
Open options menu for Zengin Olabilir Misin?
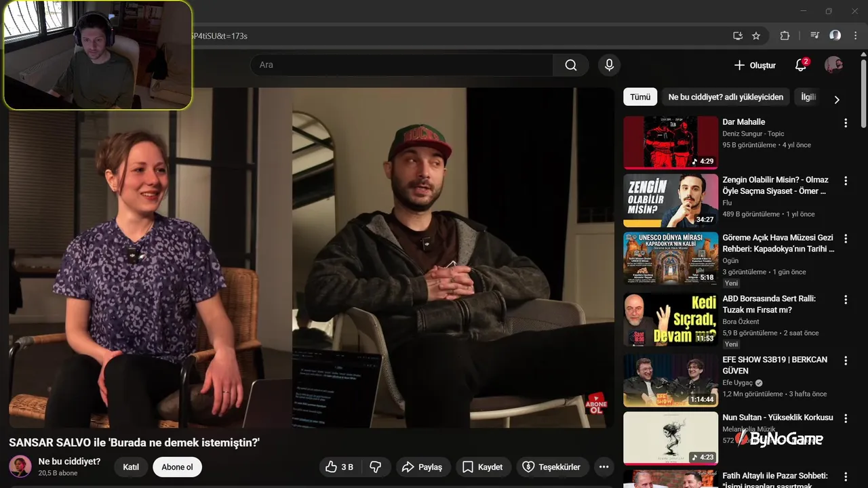(x=845, y=181)
